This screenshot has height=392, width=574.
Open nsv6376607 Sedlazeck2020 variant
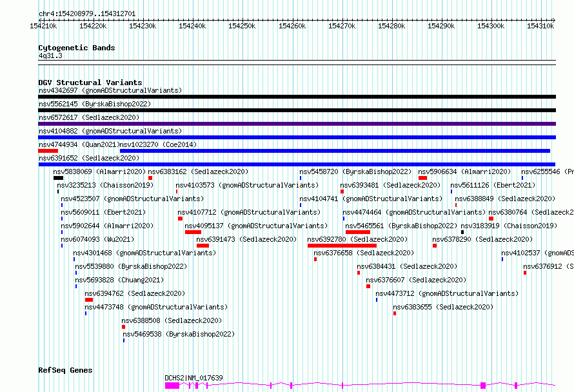[416, 280]
